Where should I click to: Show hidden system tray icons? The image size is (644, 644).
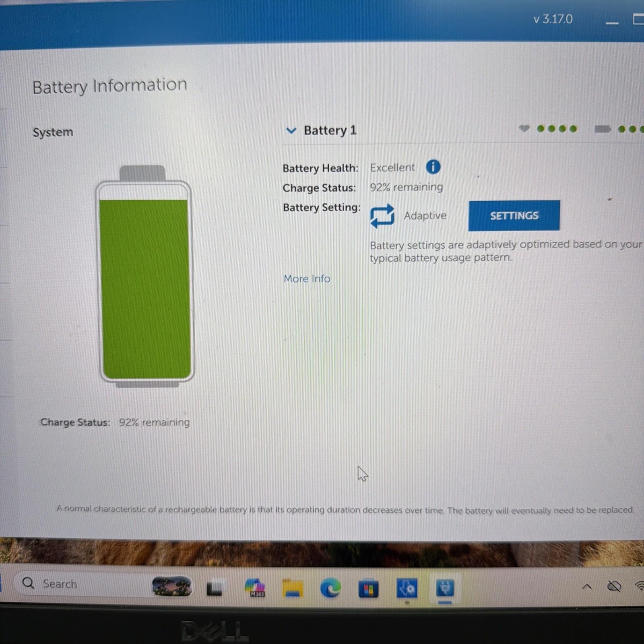click(587, 587)
